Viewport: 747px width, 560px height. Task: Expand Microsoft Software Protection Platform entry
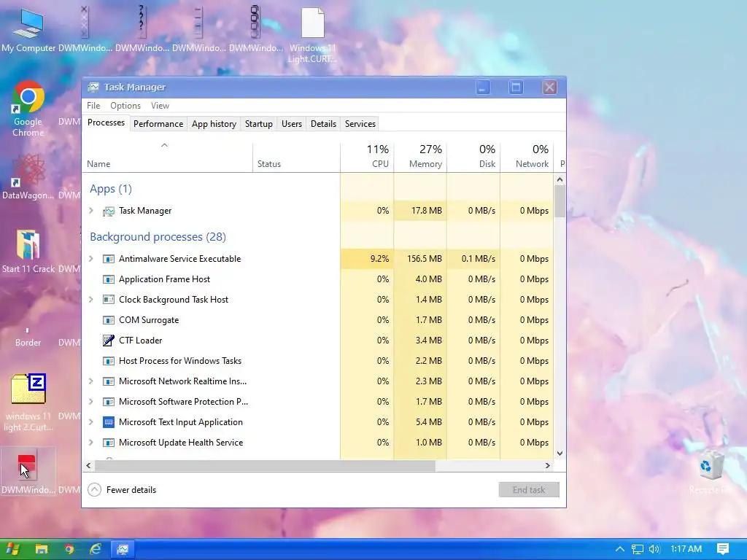pyautogui.click(x=91, y=402)
